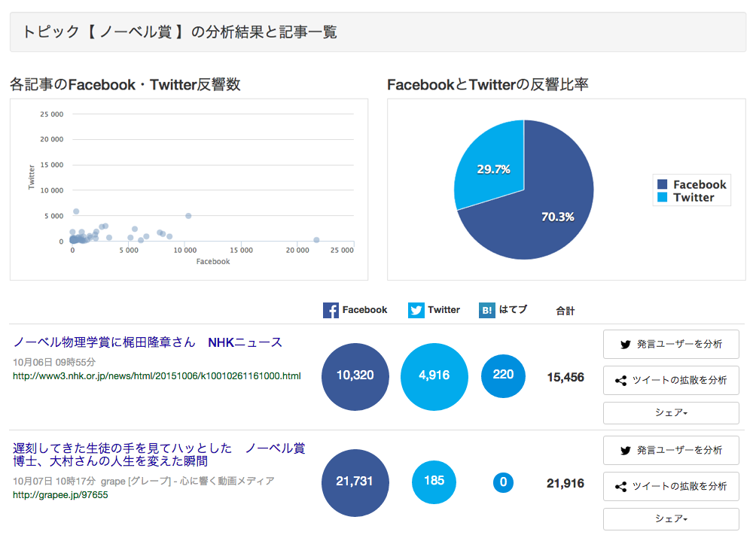
Task: Click the Twitter y-axis label of scatter chart
Action: click(x=32, y=177)
